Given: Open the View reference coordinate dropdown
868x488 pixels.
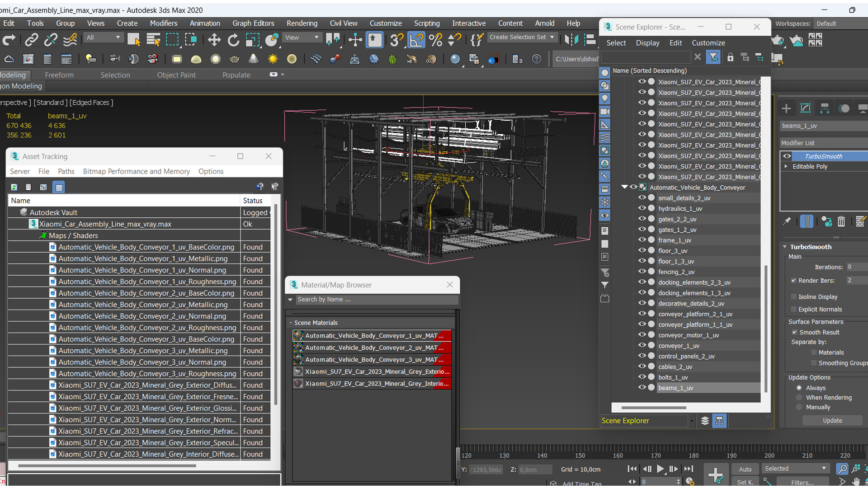Looking at the screenshot, I should click(x=302, y=38).
